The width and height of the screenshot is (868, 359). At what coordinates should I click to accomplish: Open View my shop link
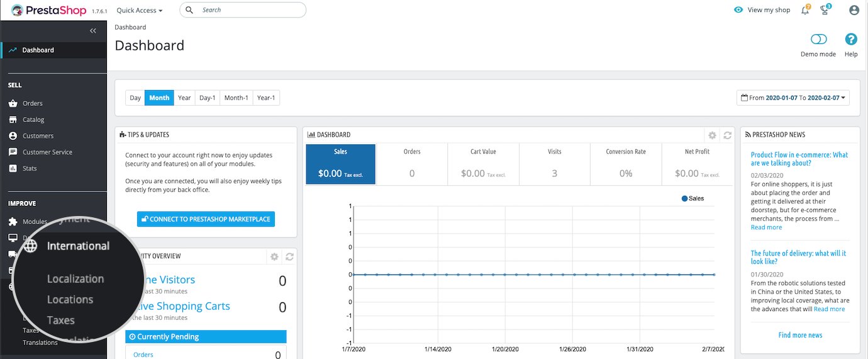(769, 10)
